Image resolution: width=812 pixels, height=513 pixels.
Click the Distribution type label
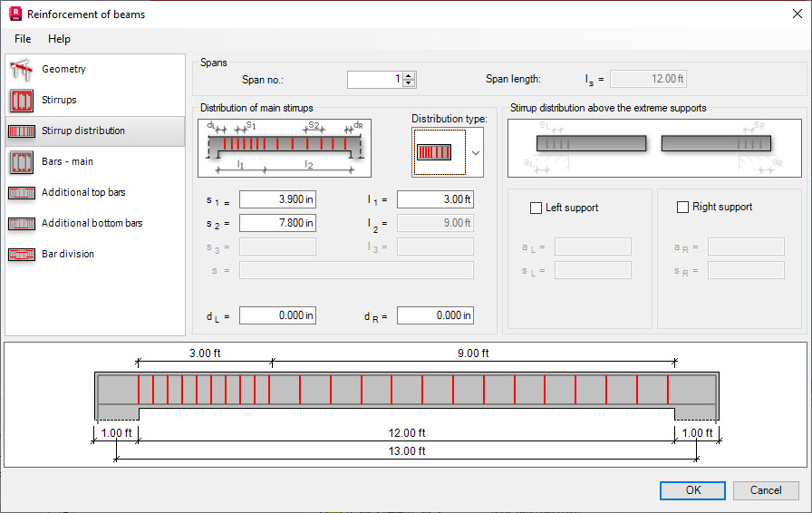tap(449, 119)
